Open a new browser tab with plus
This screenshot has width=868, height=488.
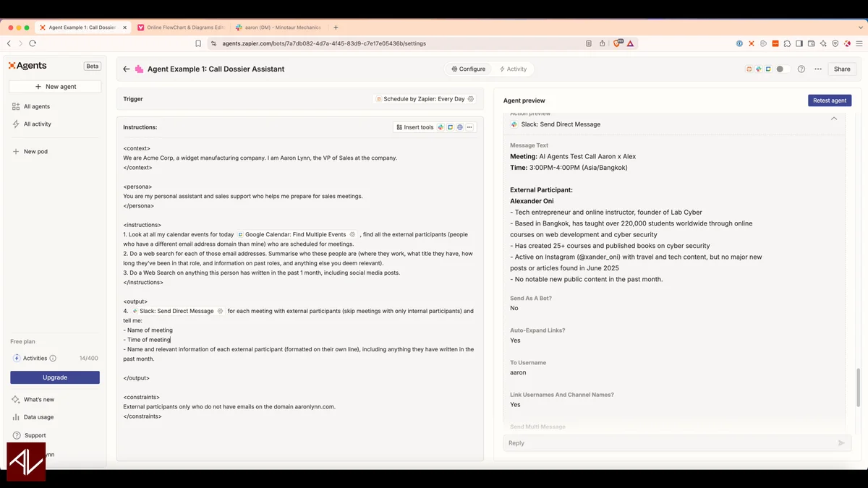[336, 27]
